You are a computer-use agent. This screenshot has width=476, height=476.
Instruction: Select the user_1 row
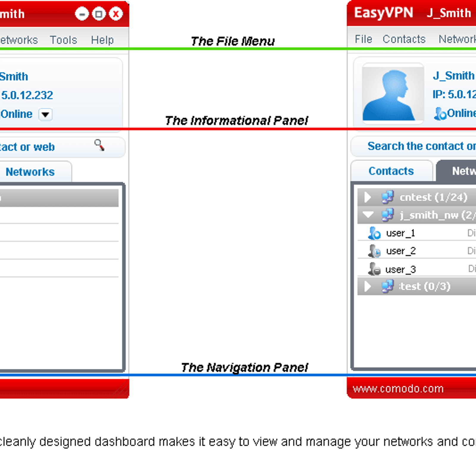pos(416,233)
